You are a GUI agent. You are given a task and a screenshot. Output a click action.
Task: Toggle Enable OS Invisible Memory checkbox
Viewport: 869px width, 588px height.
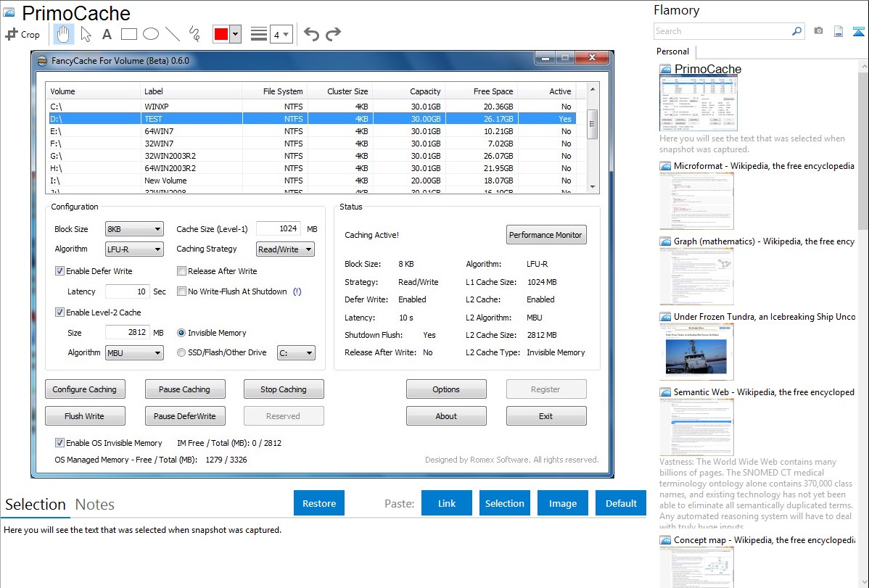(x=59, y=443)
